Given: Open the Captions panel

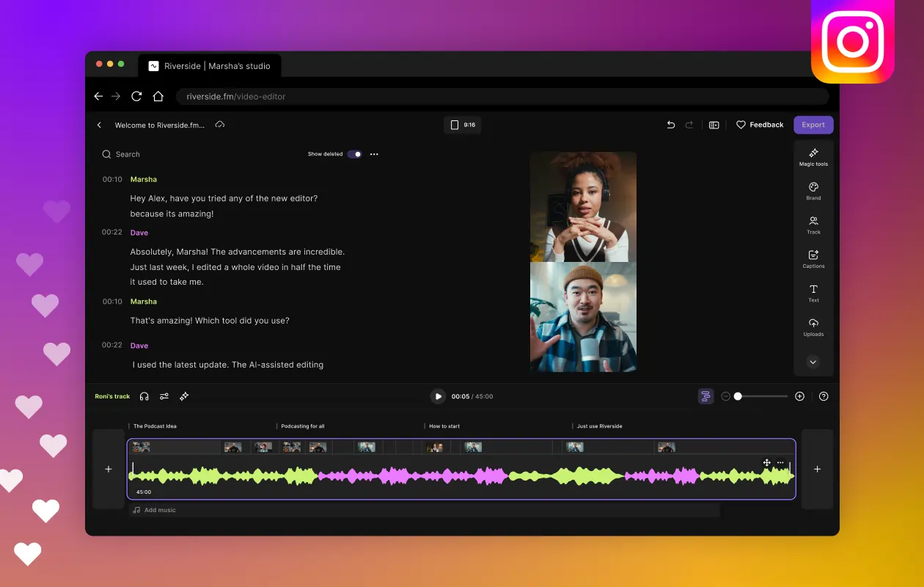Looking at the screenshot, I should click(x=813, y=259).
